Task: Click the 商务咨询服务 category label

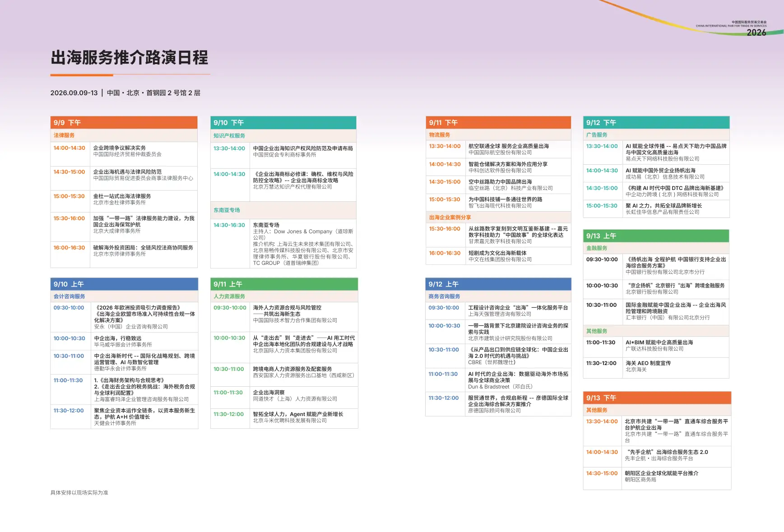Action: click(x=444, y=296)
